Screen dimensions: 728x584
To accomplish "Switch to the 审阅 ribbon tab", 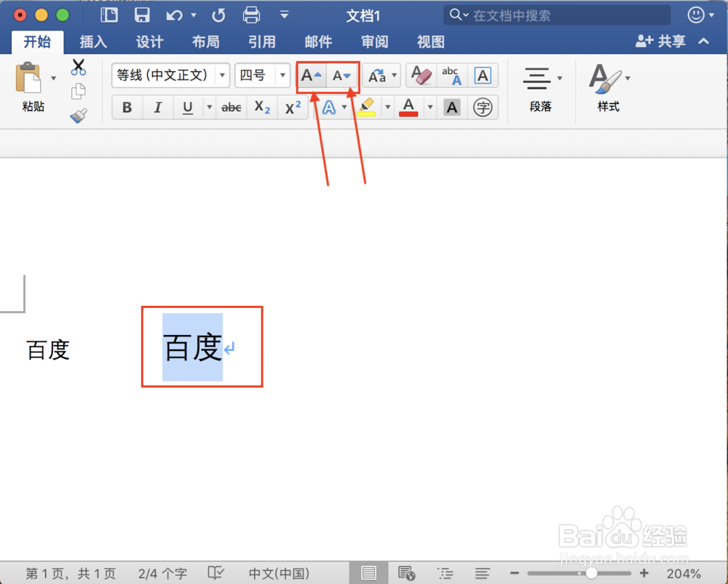I will click(374, 42).
